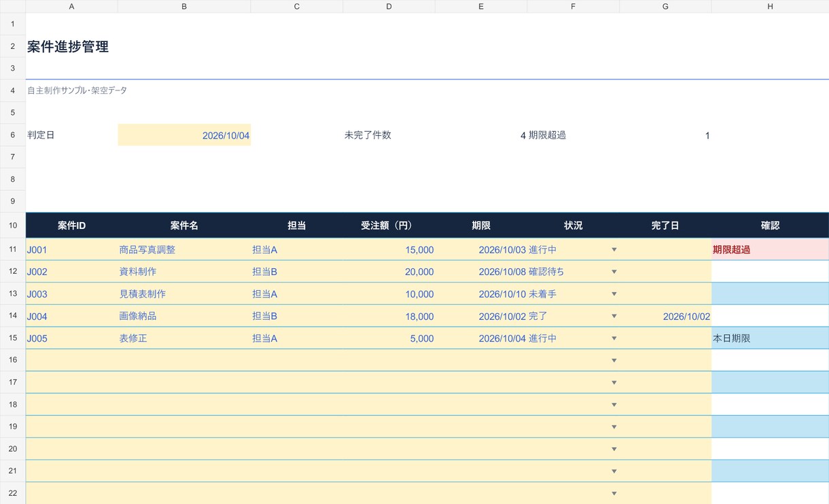
Task: Click the 資料制作 cell
Action: pyautogui.click(x=184, y=272)
